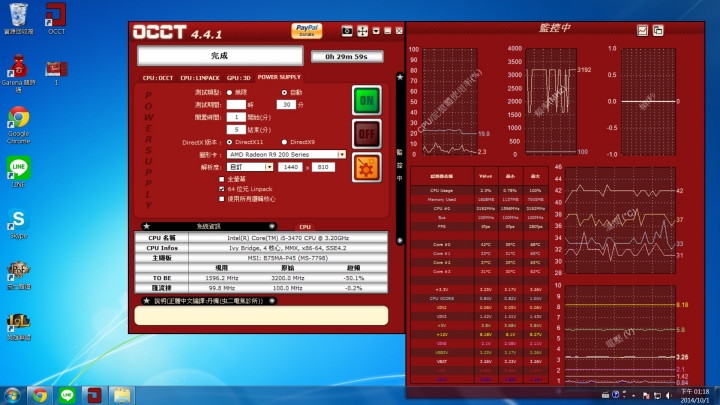Click the test duration hours field
This screenshot has width=720, height=405.
[236, 105]
